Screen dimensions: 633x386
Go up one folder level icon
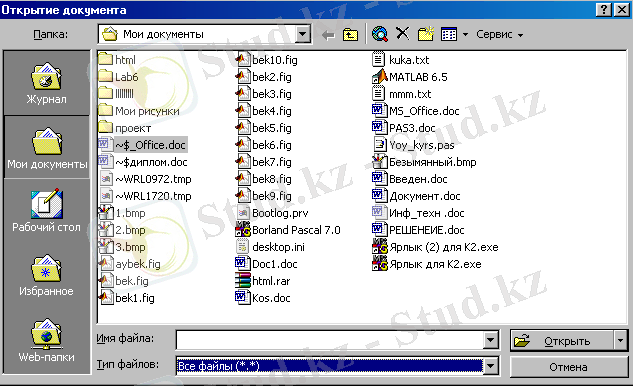pyautogui.click(x=350, y=35)
